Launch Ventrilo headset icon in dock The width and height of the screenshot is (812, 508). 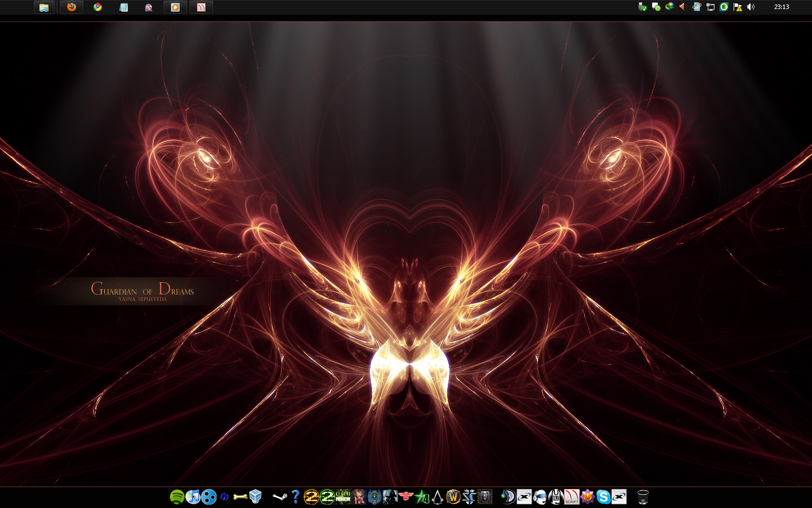click(540, 497)
